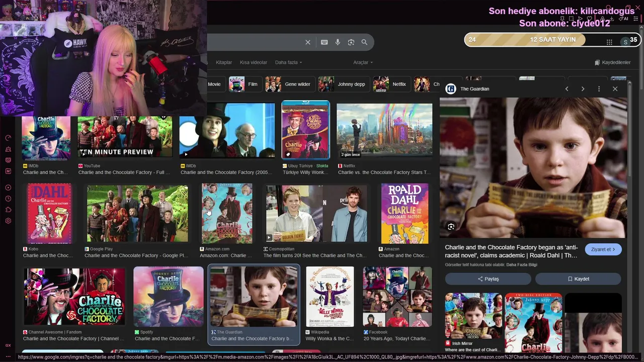Image resolution: width=644 pixels, height=362 pixels.
Task: Select the Netflix filter chip
Action: (391, 84)
